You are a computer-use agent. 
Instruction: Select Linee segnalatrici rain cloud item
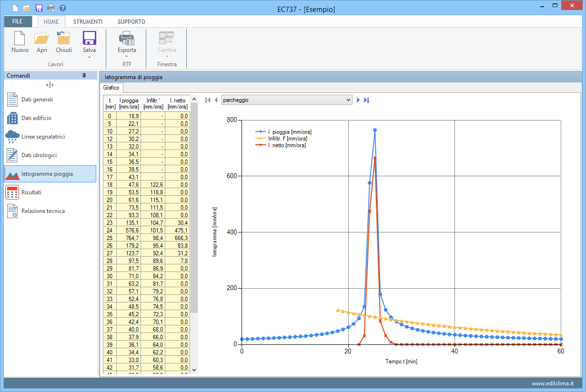(x=43, y=137)
